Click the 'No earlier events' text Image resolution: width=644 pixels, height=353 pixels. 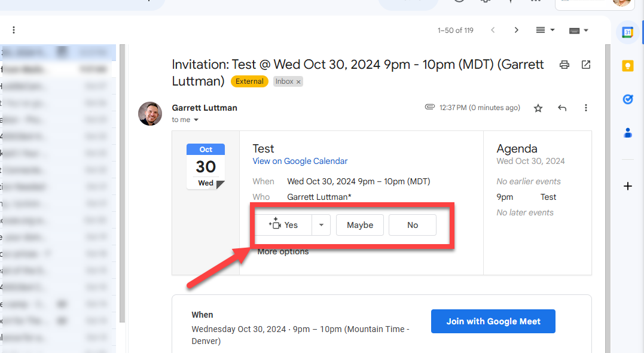pos(528,181)
